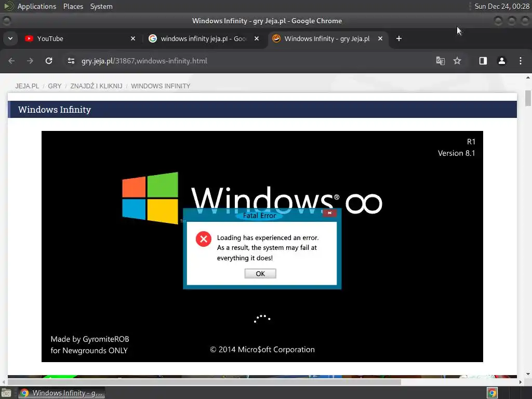Click the YouTube tab favicon

click(x=29, y=38)
